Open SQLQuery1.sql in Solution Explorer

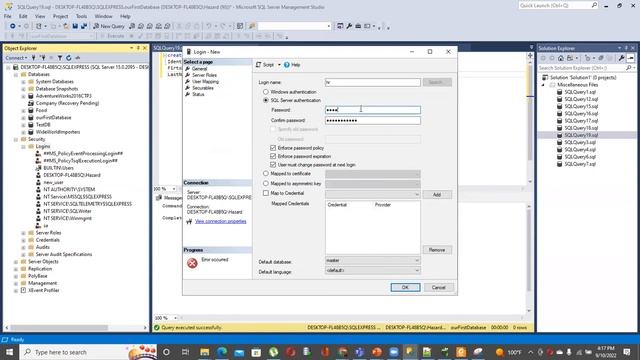click(580, 92)
